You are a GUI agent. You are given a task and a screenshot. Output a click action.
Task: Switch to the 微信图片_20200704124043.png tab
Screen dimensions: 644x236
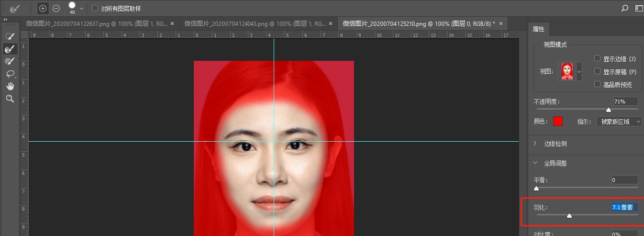pyautogui.click(x=255, y=23)
